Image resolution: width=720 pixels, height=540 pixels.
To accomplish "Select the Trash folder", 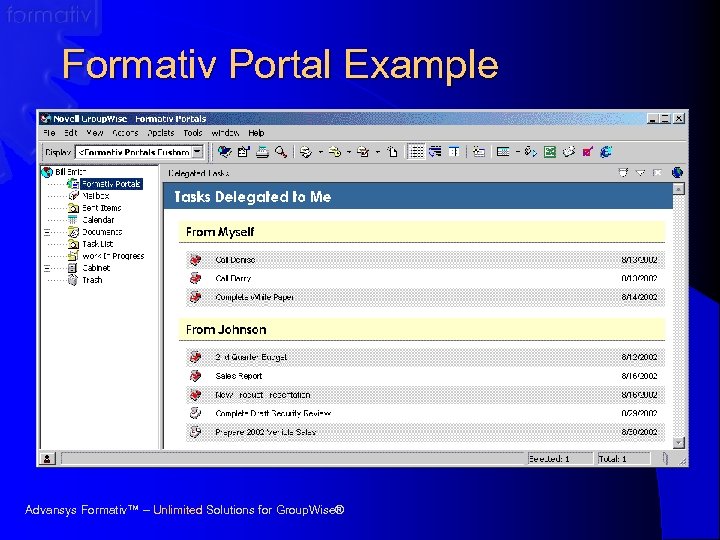I will pyautogui.click(x=92, y=280).
